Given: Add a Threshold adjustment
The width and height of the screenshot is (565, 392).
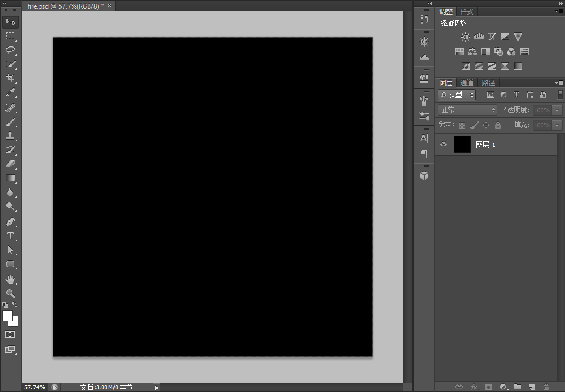Looking at the screenshot, I should (492, 66).
